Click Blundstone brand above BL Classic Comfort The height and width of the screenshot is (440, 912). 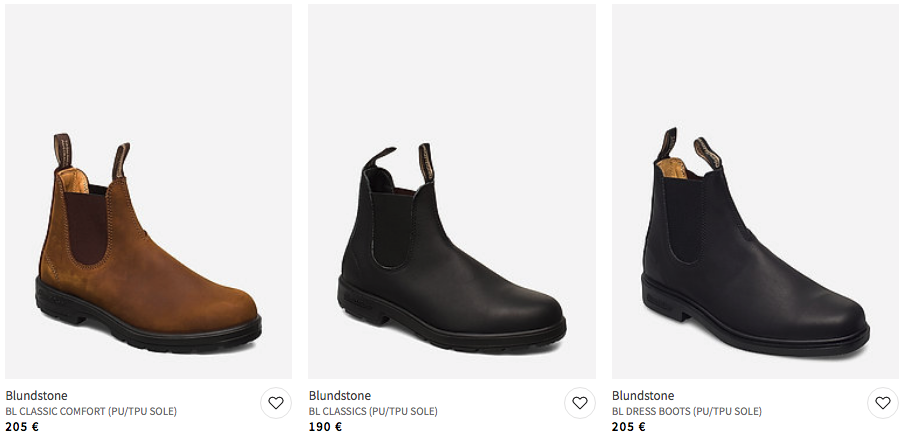(37, 395)
